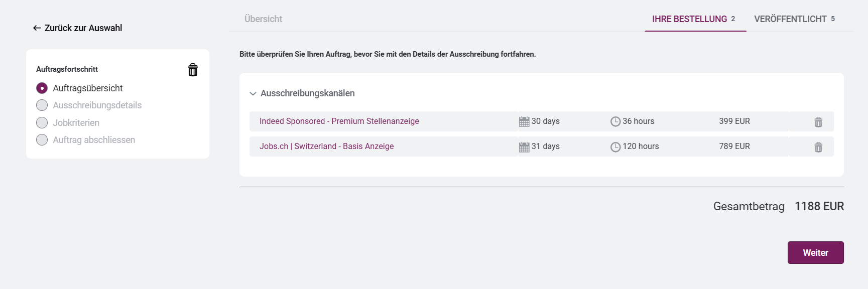Viewport: 868px width, 289px height.
Task: Delete the order via Auftragsfortschritt trash icon
Action: point(193,70)
